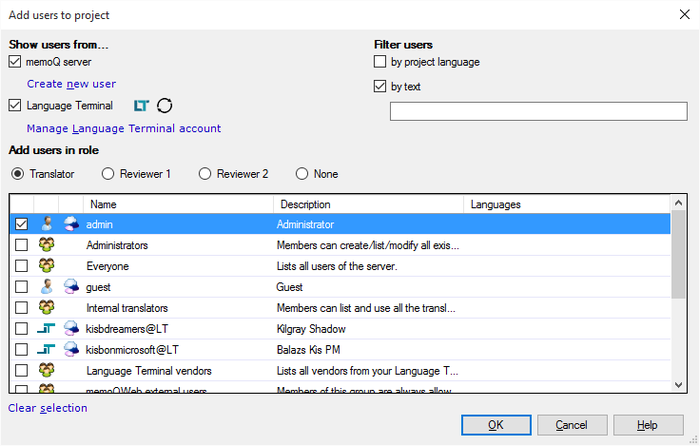The height and width of the screenshot is (446, 700).
Task: Select the Reviewer 1 role
Action: point(108,174)
